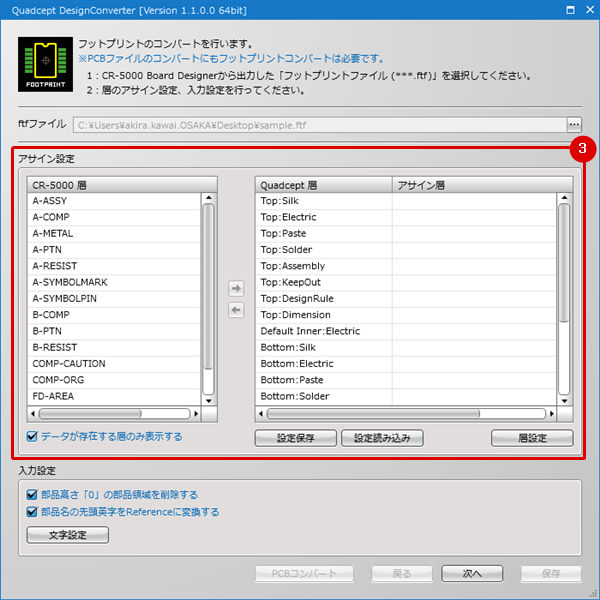Image resolution: width=600 pixels, height=600 pixels.
Task: Select FD-AREA layer row
Action: point(114,396)
